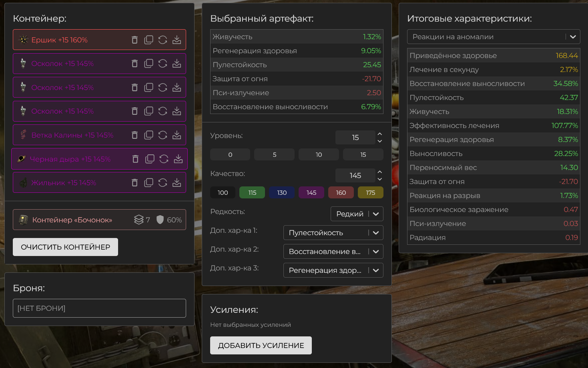
Task: Delete the Ершик +15 160% artifact
Action: click(134, 40)
